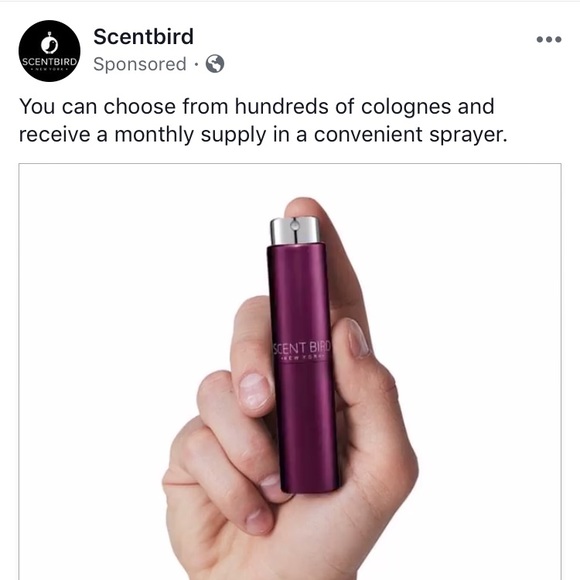Tap the bottom end of the purple bottle
The height and width of the screenshot is (580, 580).
[310, 485]
